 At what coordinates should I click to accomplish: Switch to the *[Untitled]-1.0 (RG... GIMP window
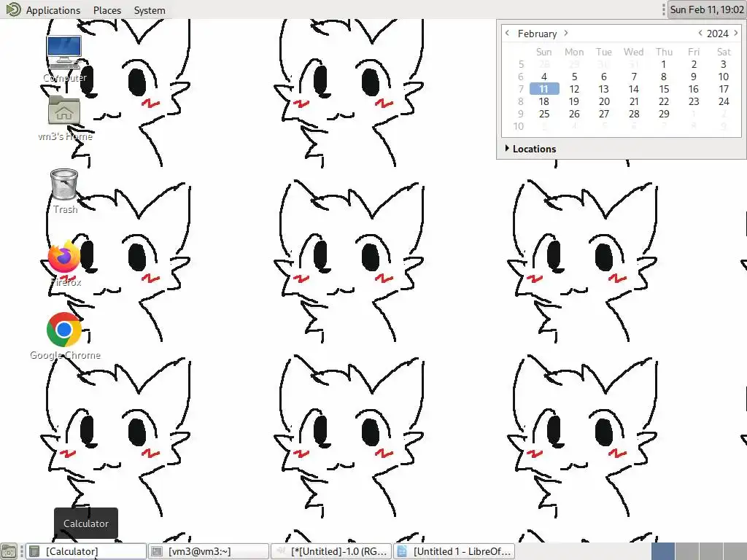[330, 551]
